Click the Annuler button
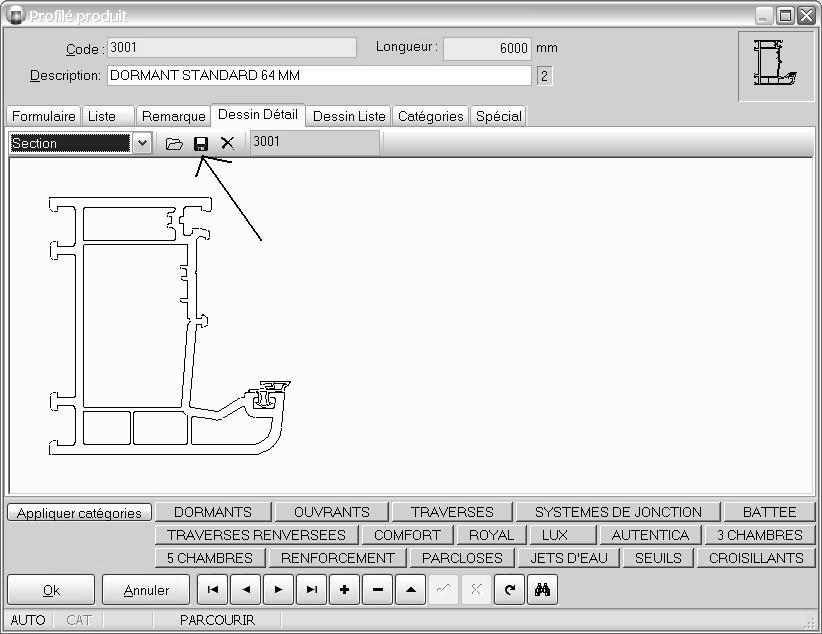Screen dimensions: 822x634 [146, 590]
